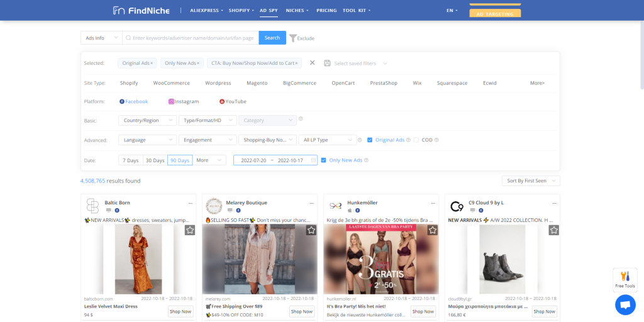Favorite the Melarey Boutique ad with star
Screen dimensions: 644x322
pos(311,230)
